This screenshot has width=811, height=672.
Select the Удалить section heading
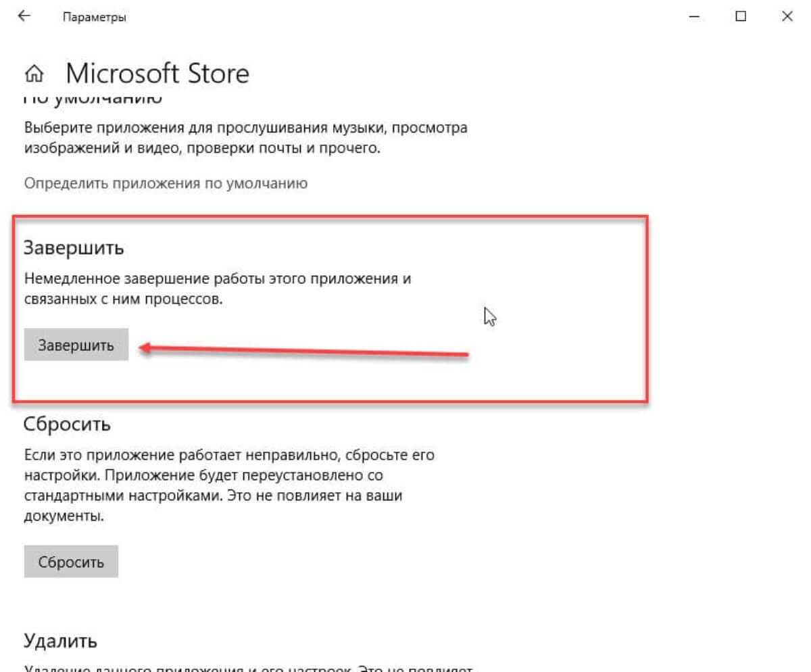60,640
